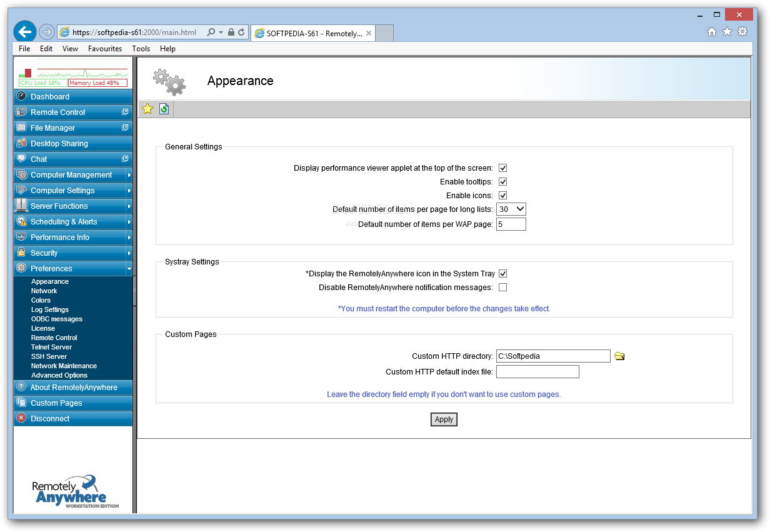770x532 pixels.
Task: Click Custom HTTP default index file field
Action: coord(537,372)
